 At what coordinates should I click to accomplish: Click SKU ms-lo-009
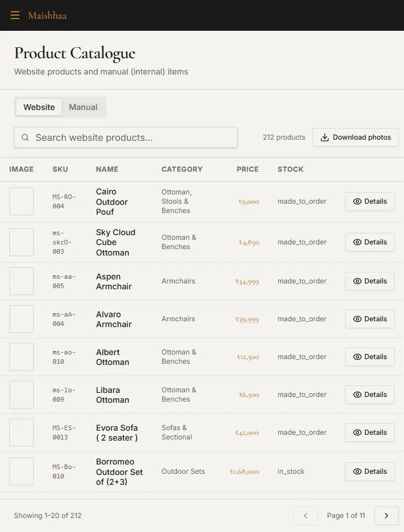point(64,395)
